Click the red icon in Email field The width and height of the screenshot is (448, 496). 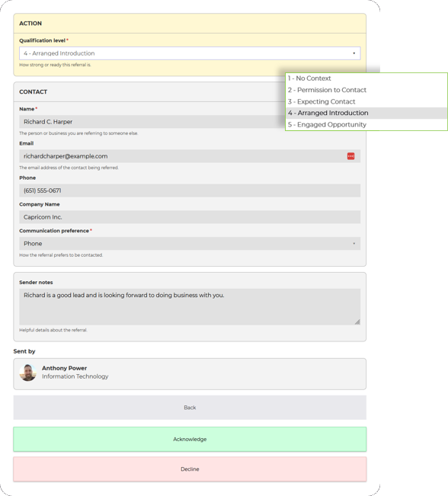[351, 156]
